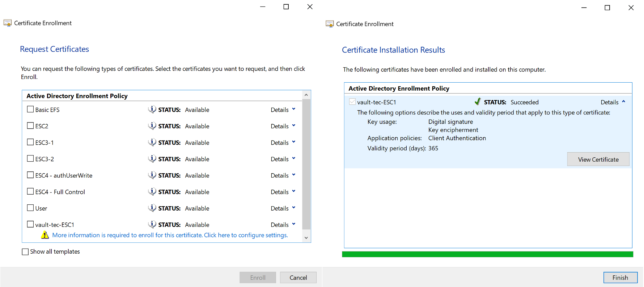Click info icon in ESC4 - authUserWrite row
Viewport: 644px width, 287px height.
pyautogui.click(x=152, y=175)
